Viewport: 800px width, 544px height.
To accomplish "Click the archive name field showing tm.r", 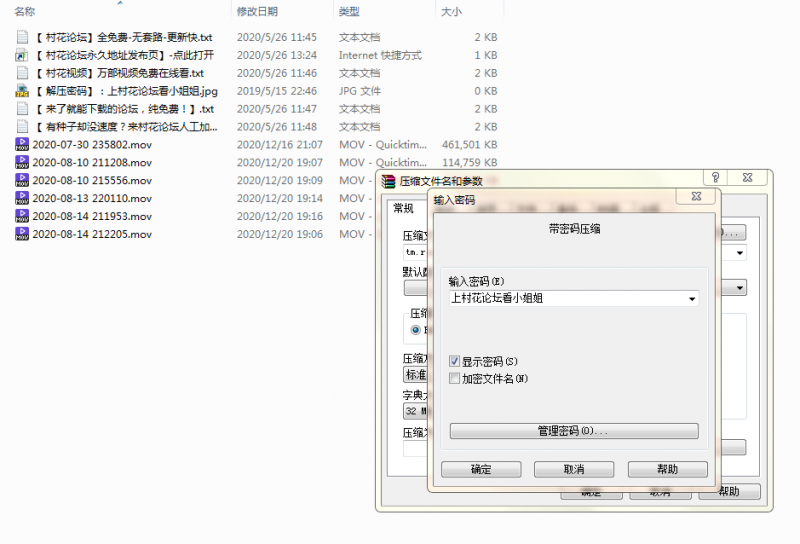I will tap(415, 252).
